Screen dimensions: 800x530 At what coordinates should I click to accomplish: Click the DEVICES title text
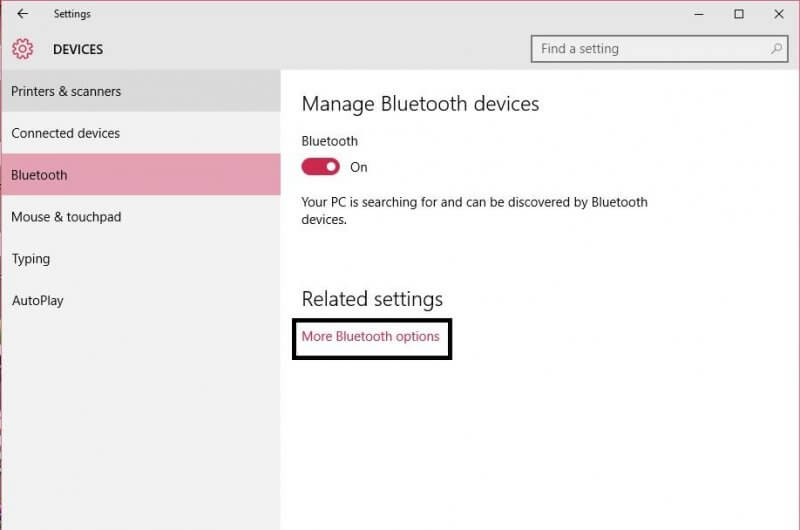click(x=78, y=49)
